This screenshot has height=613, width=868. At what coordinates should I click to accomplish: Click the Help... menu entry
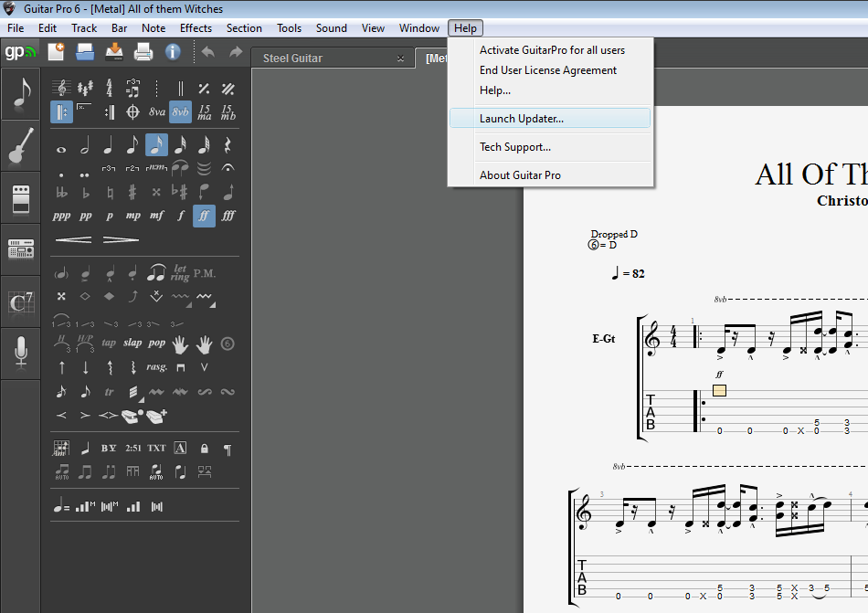click(x=550, y=90)
